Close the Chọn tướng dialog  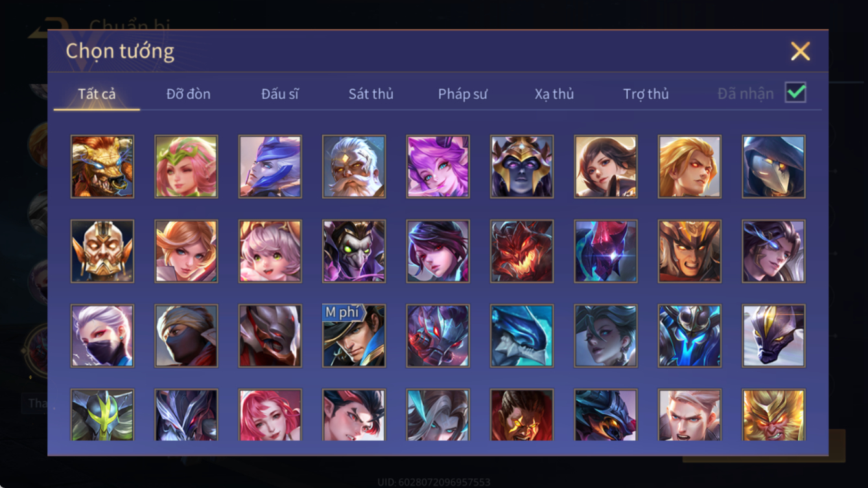coord(801,51)
